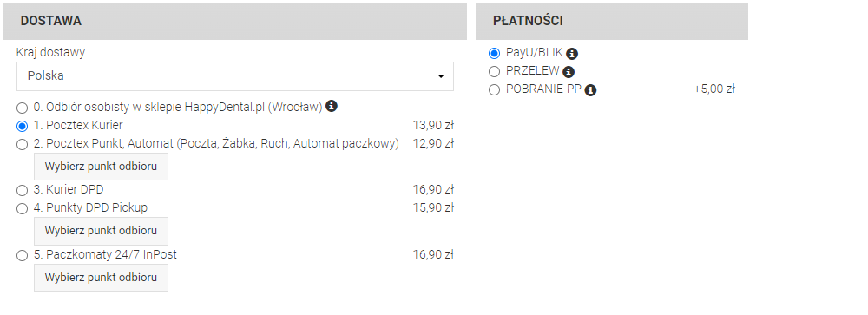Select Punkty DPD Pickup radio button

[x=22, y=209]
